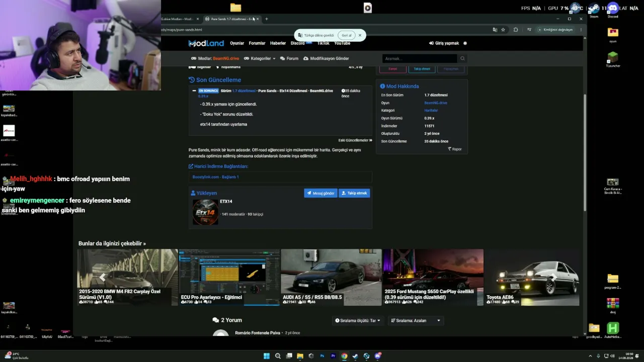
Task: Open the Toyota AE86 mod card
Action: pyautogui.click(x=532, y=277)
